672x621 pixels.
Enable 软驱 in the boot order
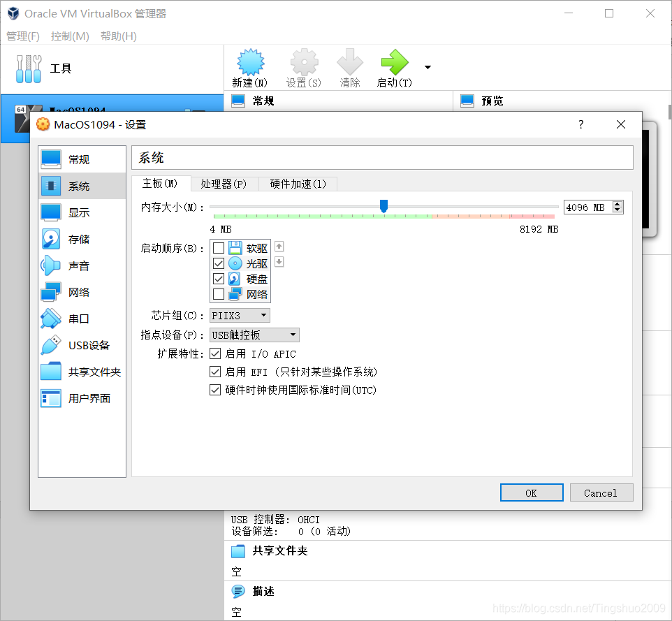coord(219,248)
